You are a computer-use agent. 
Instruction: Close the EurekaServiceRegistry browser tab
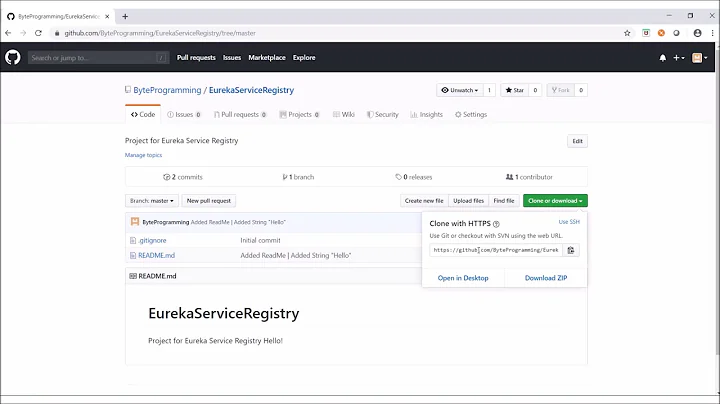click(107, 17)
